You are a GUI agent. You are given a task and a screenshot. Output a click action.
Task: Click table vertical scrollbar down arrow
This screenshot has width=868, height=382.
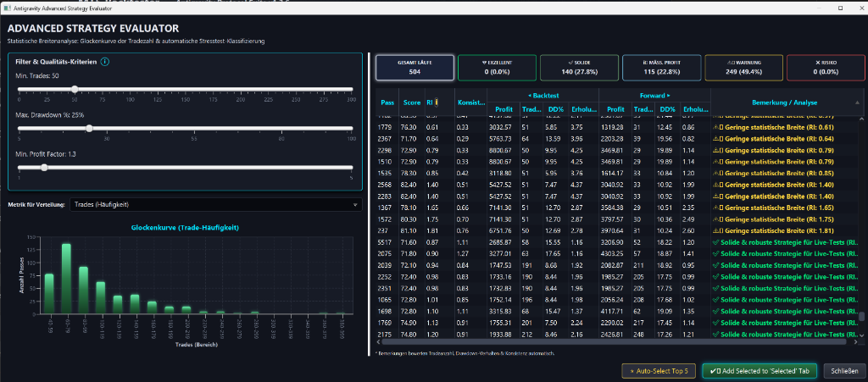[861, 335]
